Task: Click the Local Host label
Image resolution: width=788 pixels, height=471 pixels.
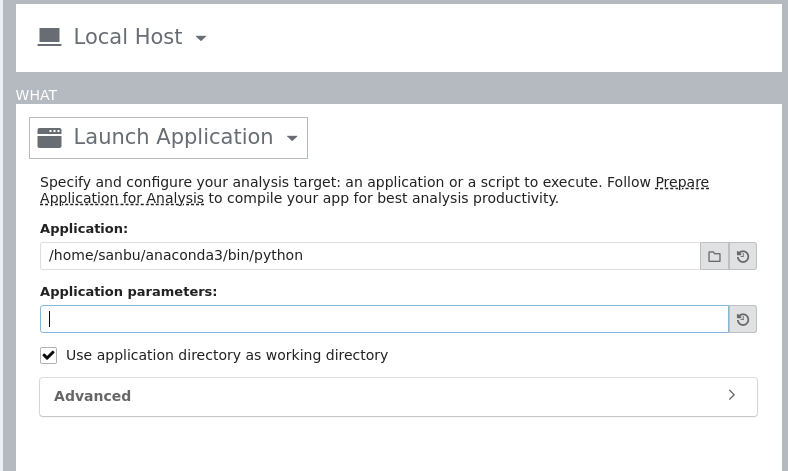Action: pos(128,37)
